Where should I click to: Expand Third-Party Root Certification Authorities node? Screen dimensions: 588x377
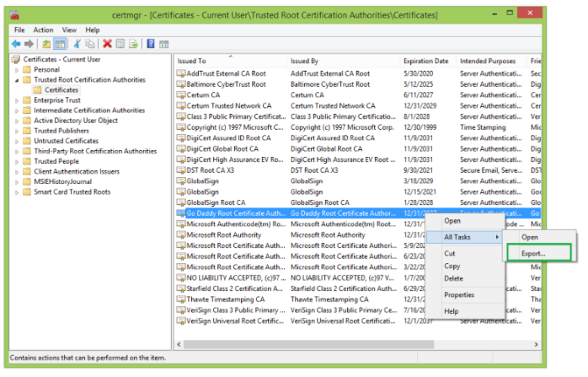tap(17, 151)
